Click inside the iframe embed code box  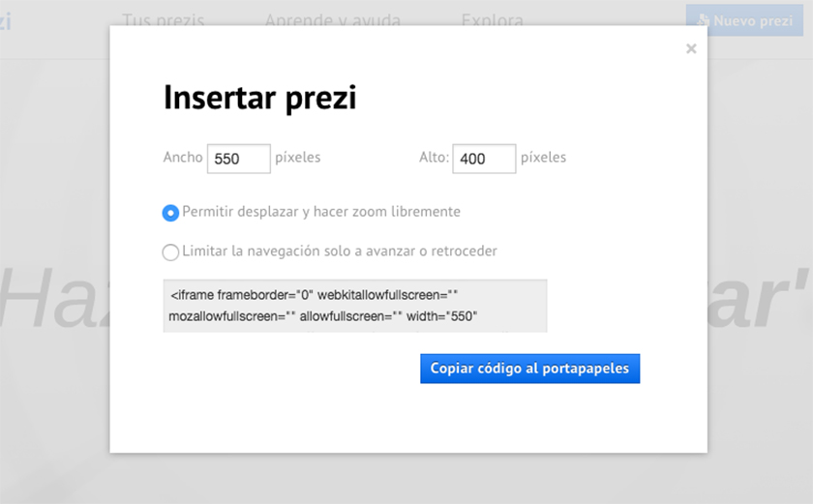(354, 306)
